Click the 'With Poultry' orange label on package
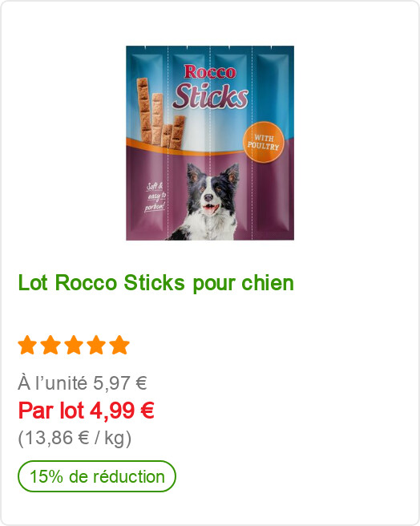The width and height of the screenshot is (420, 526). point(264,142)
